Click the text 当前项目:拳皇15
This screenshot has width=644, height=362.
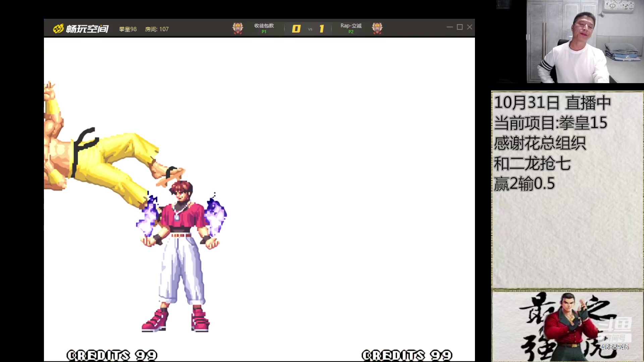[550, 123]
